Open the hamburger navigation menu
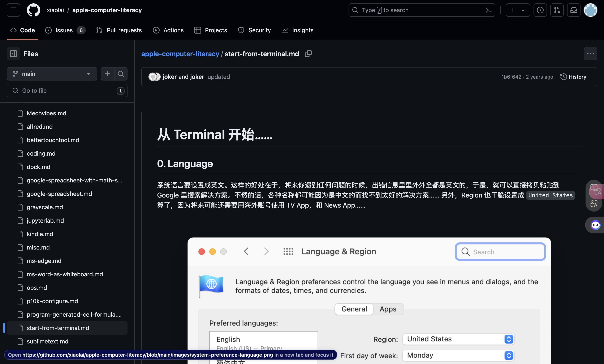 (13, 10)
